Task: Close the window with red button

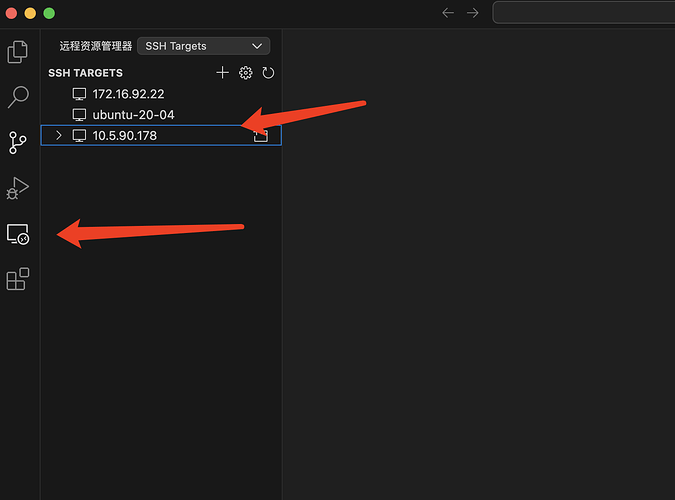Action: [x=11, y=13]
